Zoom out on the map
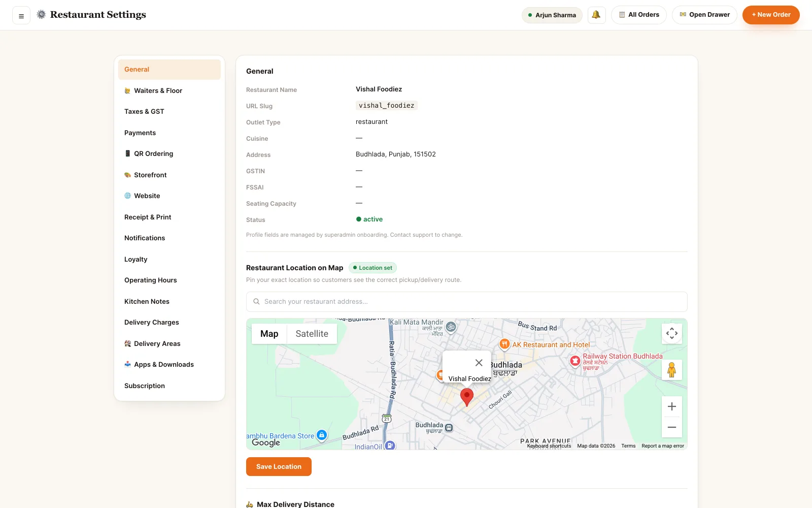Screen dimensions: 812x508 coord(672,427)
